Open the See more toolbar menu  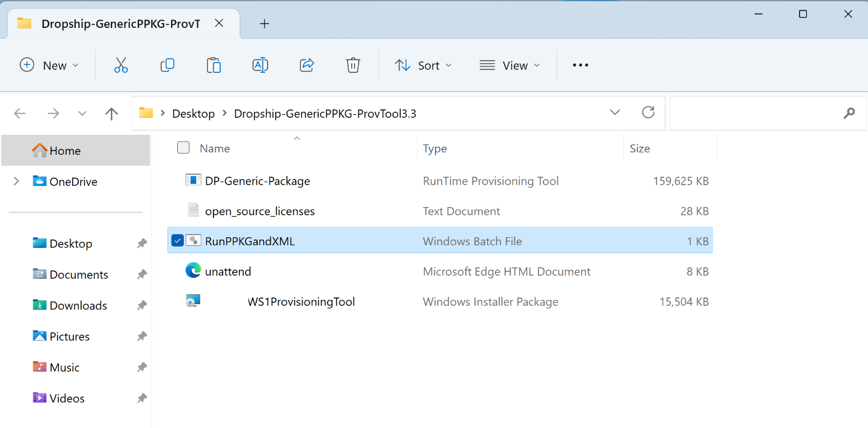[580, 65]
